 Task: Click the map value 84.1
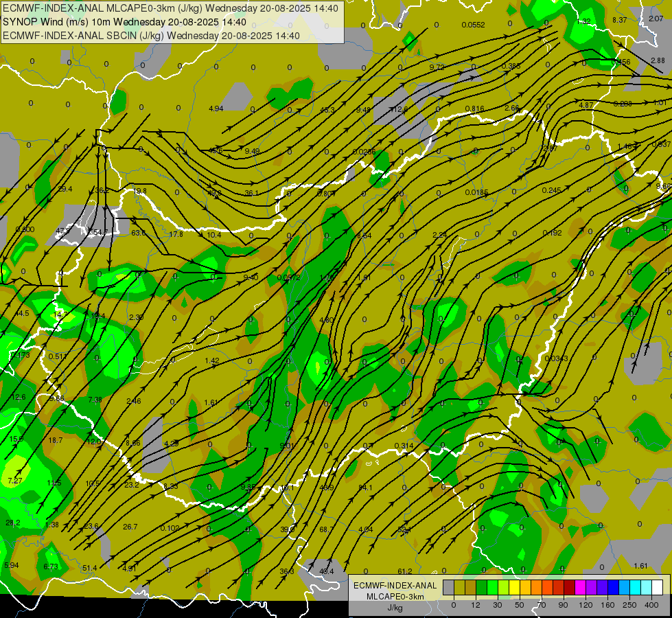365,488
